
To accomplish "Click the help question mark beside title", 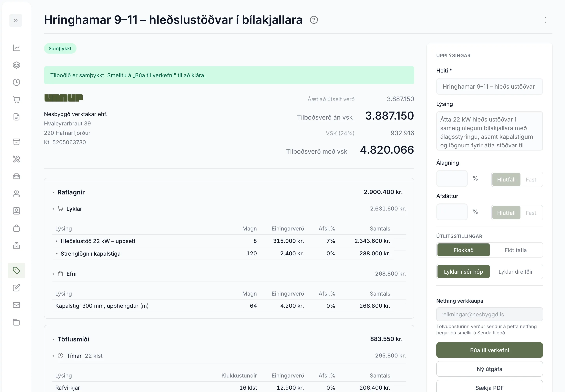I will coord(314,20).
